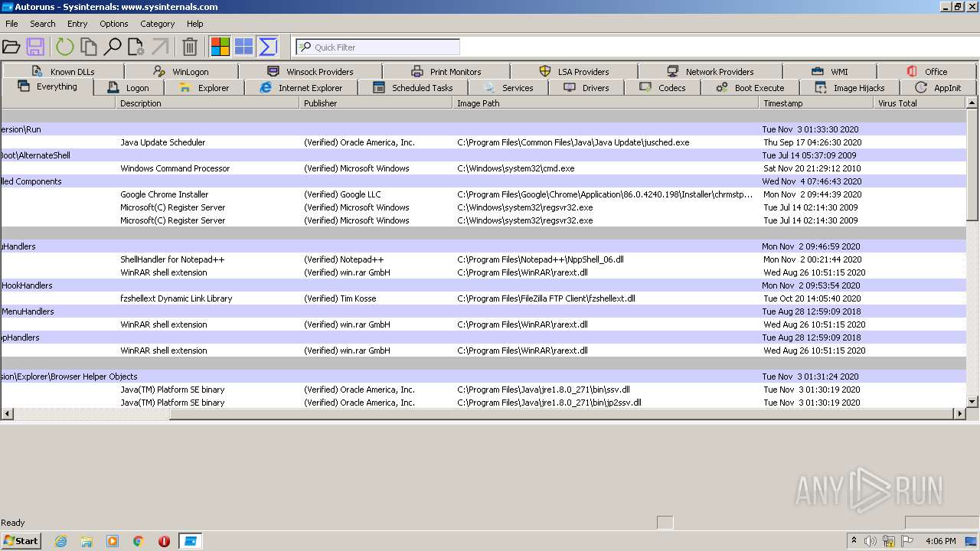Click the jp2ssv.dll image path
This screenshot has height=551, width=980.
tap(549, 403)
